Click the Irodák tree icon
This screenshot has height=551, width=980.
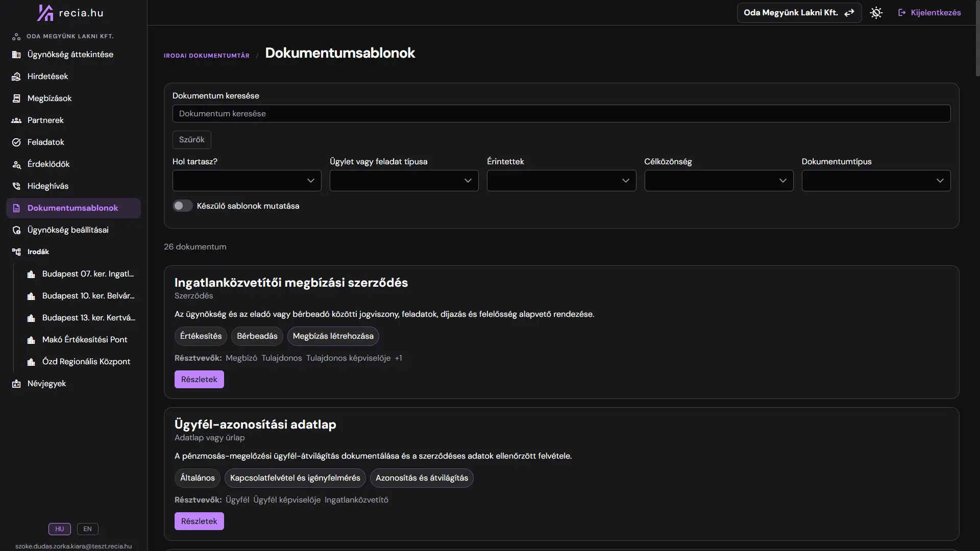pos(16,252)
